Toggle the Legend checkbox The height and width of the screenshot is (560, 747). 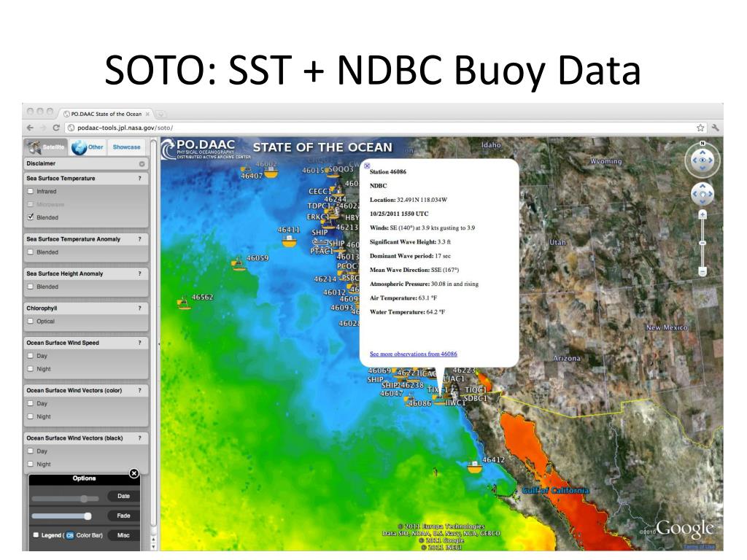point(36,534)
